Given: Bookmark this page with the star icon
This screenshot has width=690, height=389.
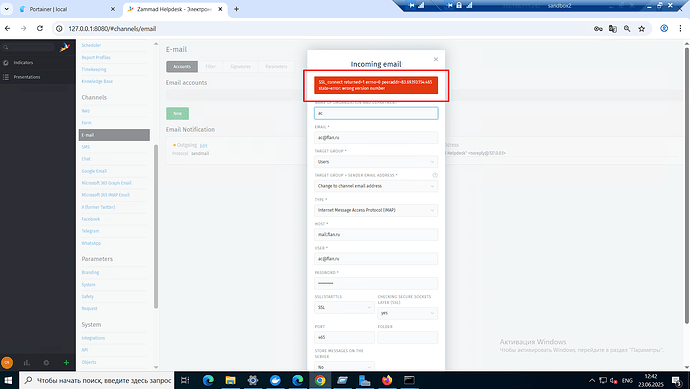Looking at the screenshot, I should click(642, 29).
